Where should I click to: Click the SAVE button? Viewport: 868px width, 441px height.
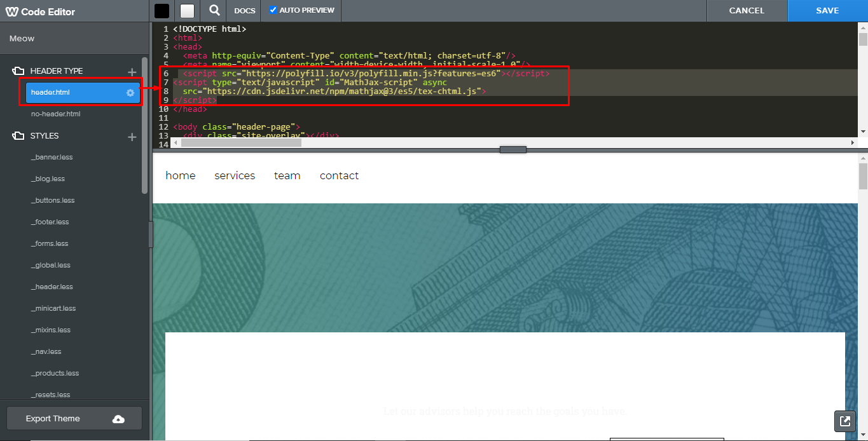827,11
